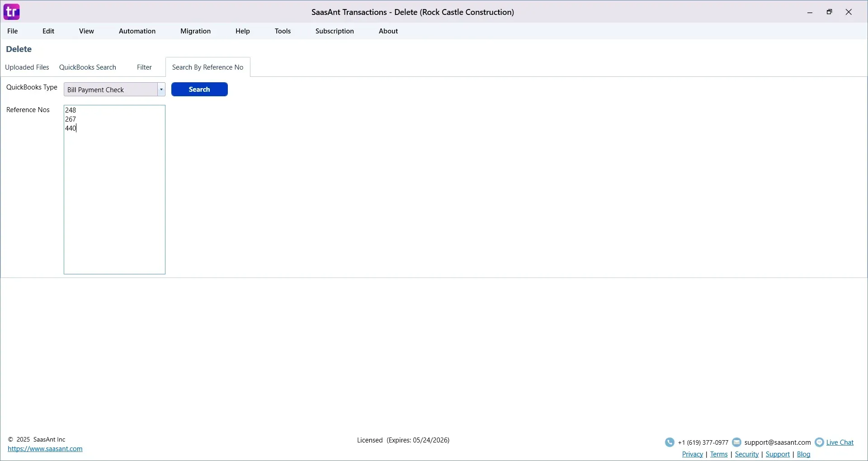Restore down the application window
868x461 pixels.
point(830,12)
